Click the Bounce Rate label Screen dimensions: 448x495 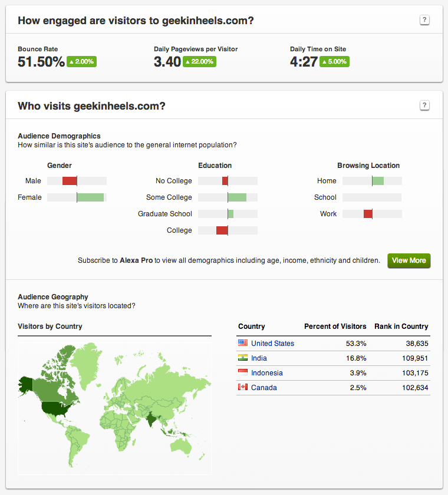pyautogui.click(x=38, y=49)
